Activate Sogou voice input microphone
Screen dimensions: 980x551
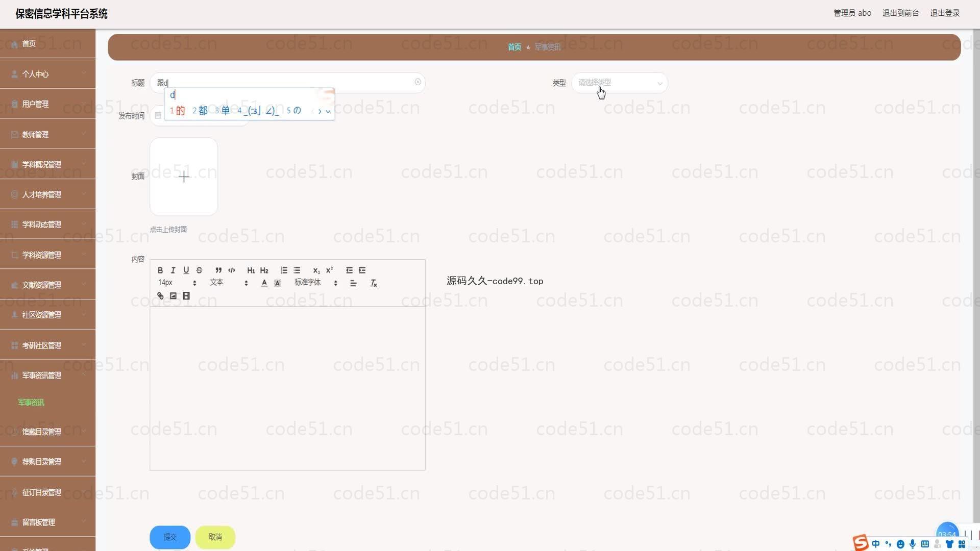[x=913, y=544]
